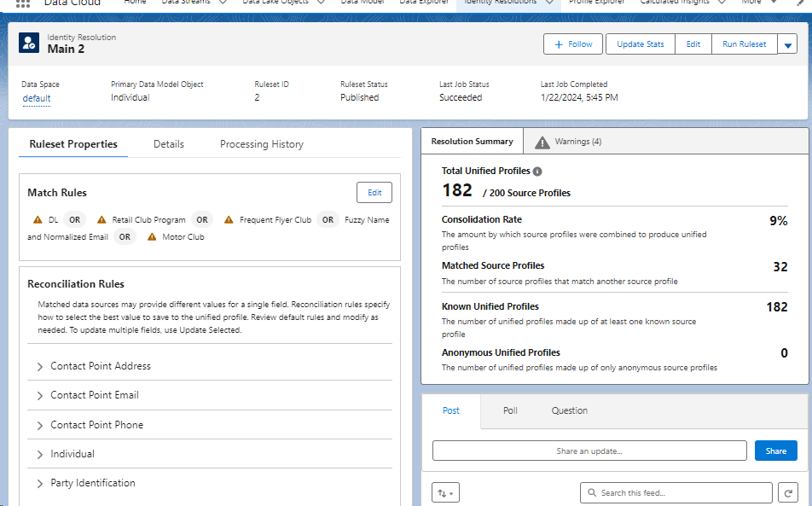This screenshot has height=506, width=812.
Task: Click the Ruleset Status Published value
Action: click(x=359, y=98)
